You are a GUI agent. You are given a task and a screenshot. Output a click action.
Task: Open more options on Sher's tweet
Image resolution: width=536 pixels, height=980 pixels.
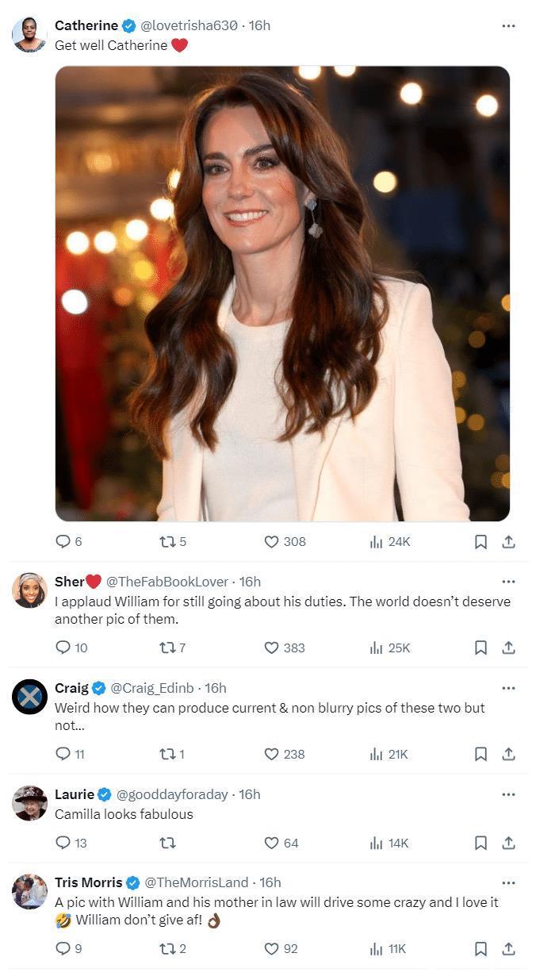tap(508, 582)
